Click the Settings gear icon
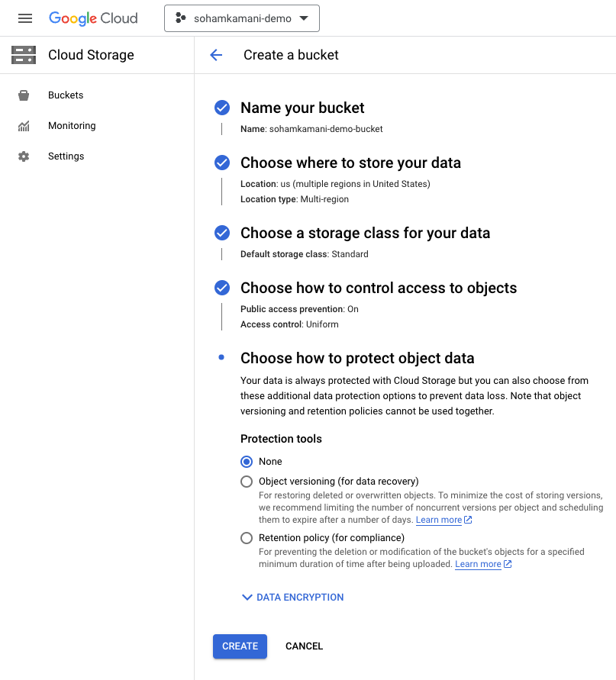The image size is (616, 680). click(x=24, y=156)
